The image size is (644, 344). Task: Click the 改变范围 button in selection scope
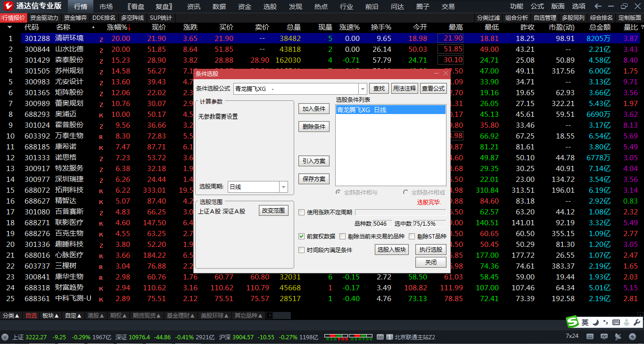(x=273, y=210)
